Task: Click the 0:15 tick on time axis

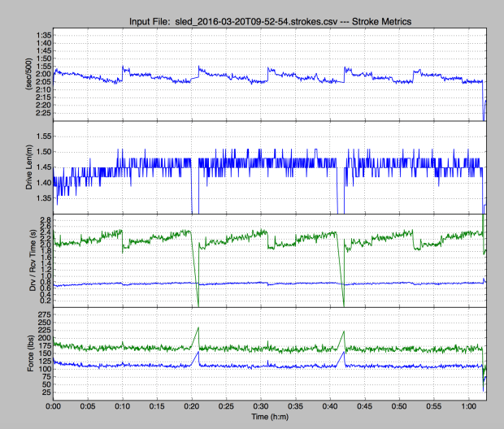Action: [x=157, y=404]
